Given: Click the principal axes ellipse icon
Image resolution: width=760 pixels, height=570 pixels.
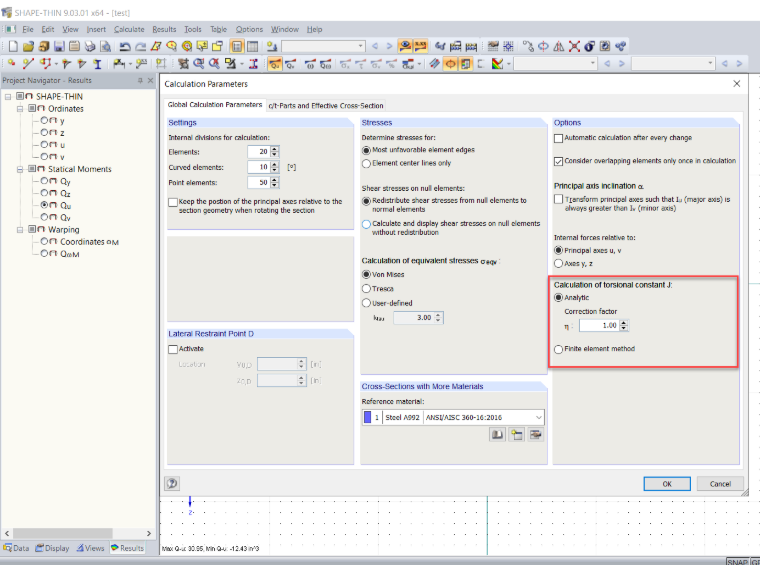Looking at the screenshot, I should [x=450, y=63].
